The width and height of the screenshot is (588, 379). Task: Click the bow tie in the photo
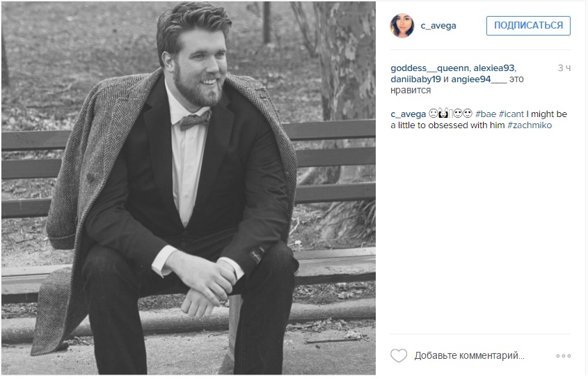point(195,120)
